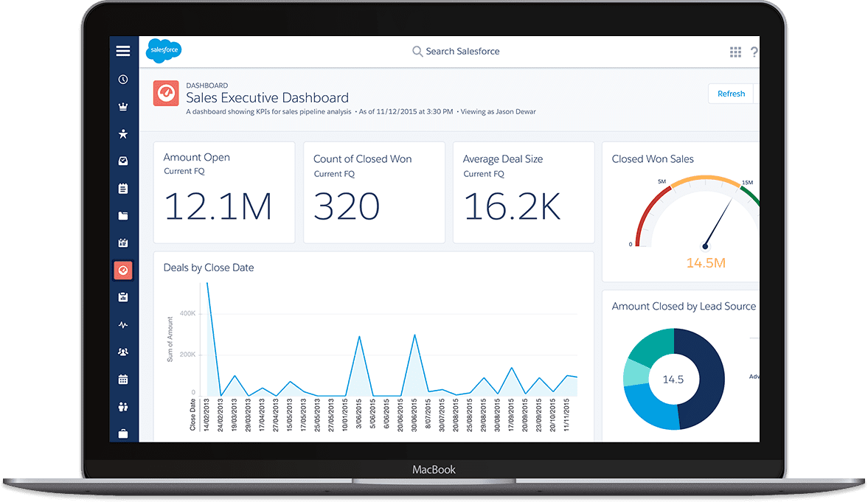Click the gauge needle on Closed Won Sales
This screenshot has width=868, height=502.
[718, 223]
